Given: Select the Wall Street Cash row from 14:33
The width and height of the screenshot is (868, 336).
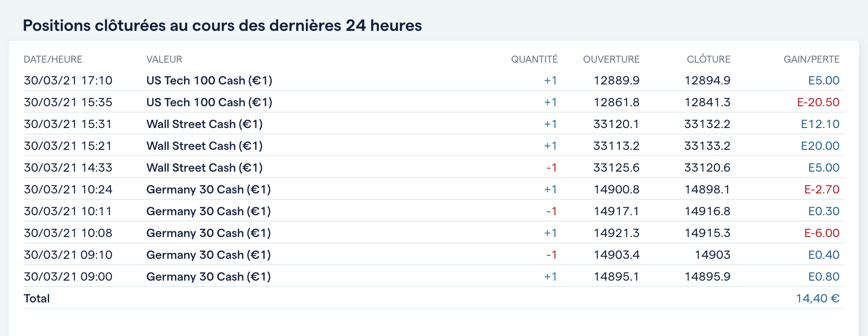Looking at the screenshot, I should (204, 168).
